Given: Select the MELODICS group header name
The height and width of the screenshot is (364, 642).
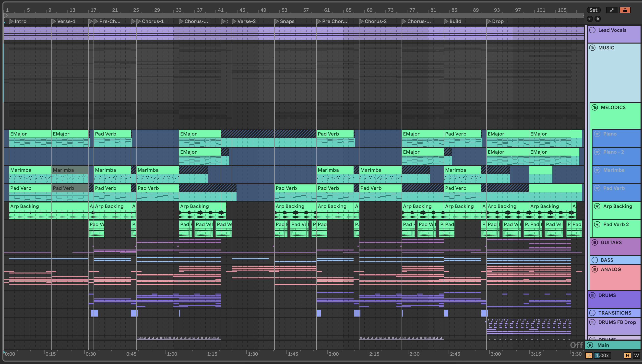Looking at the screenshot, I should click(613, 107).
